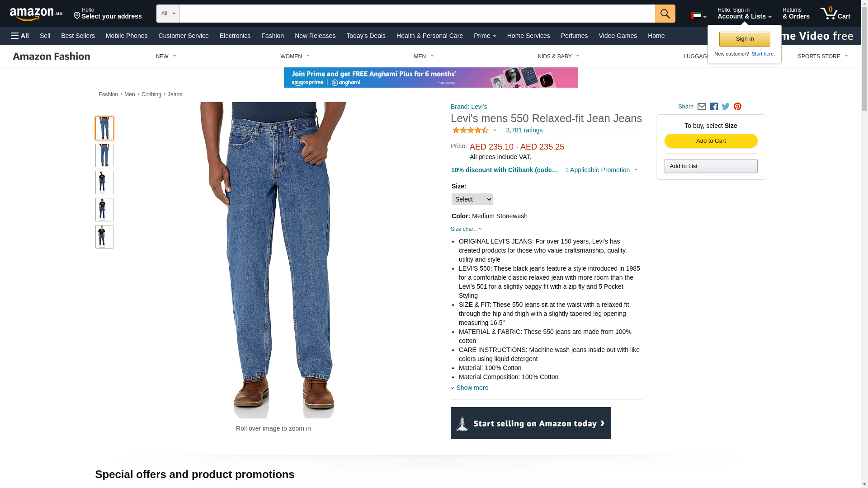Click the search magnifier button
This screenshot has height=488, width=868.
[x=665, y=14]
